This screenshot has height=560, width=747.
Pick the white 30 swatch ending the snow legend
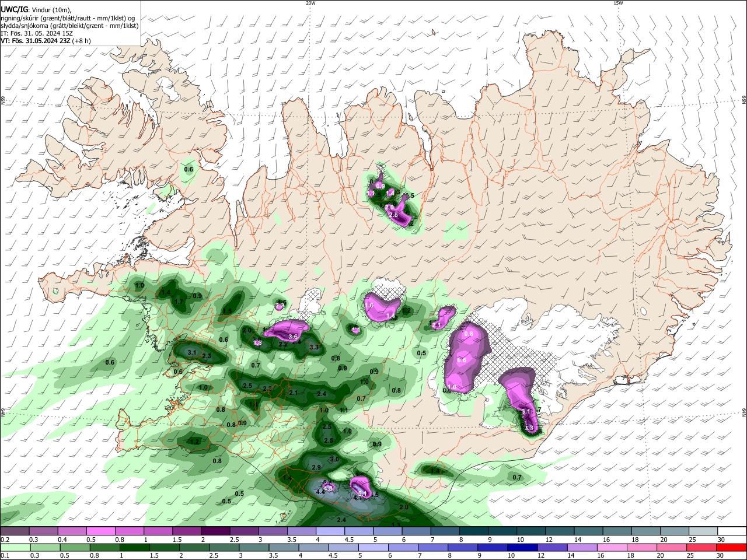(732, 531)
